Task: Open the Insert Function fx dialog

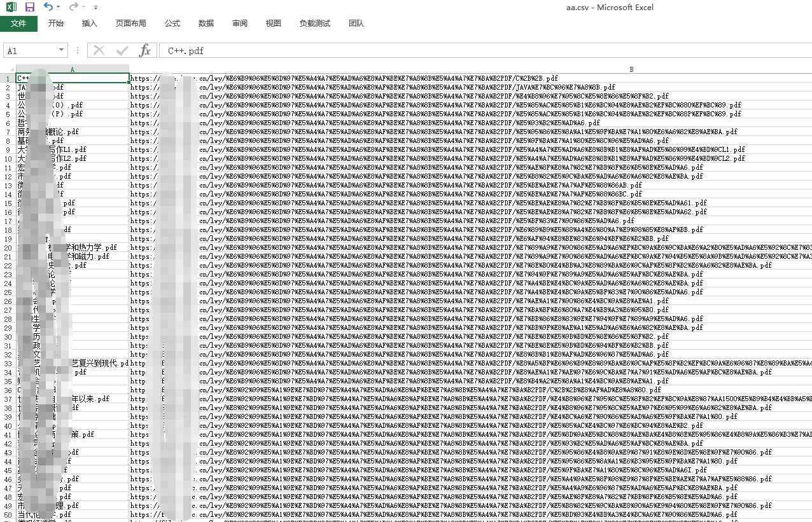Action: (145, 51)
